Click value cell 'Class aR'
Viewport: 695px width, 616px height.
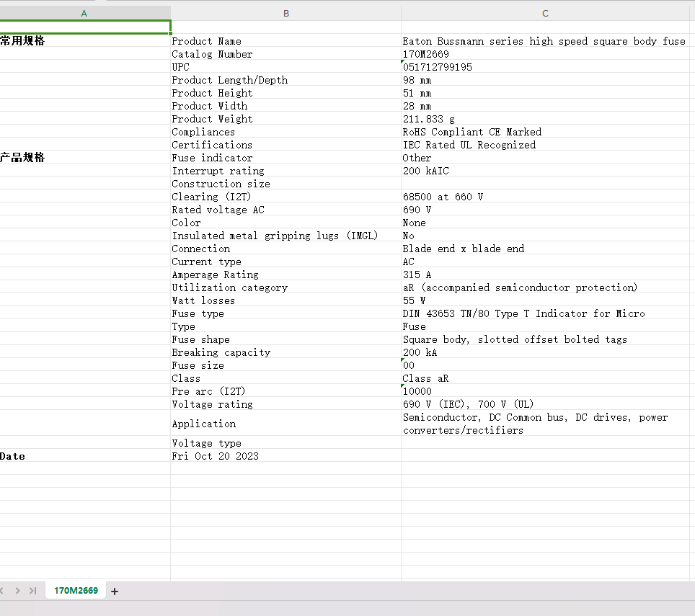[x=545, y=379]
